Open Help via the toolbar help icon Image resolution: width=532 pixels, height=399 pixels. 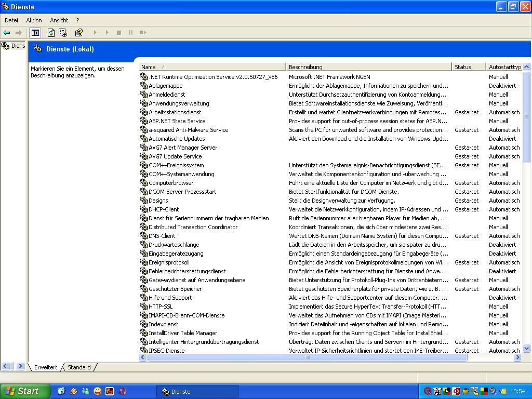coord(79,33)
